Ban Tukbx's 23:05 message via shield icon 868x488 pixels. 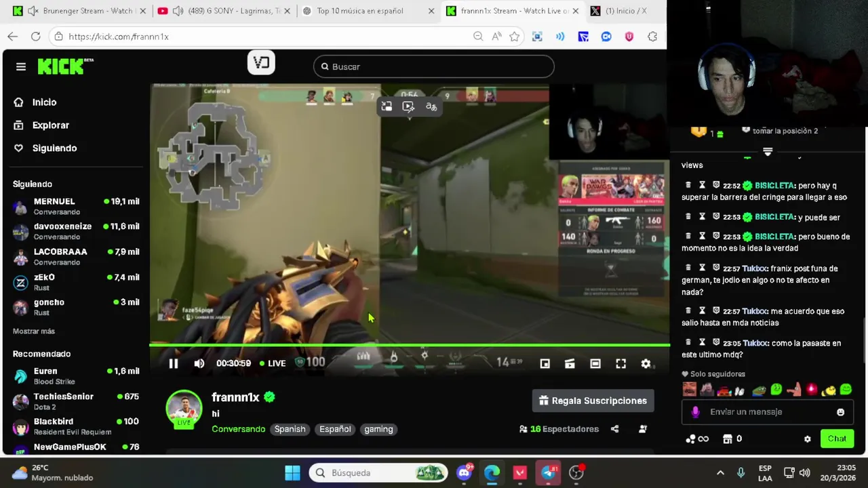[716, 343]
